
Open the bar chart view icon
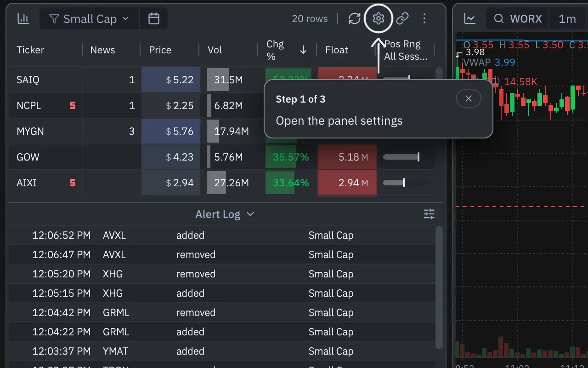(23, 18)
